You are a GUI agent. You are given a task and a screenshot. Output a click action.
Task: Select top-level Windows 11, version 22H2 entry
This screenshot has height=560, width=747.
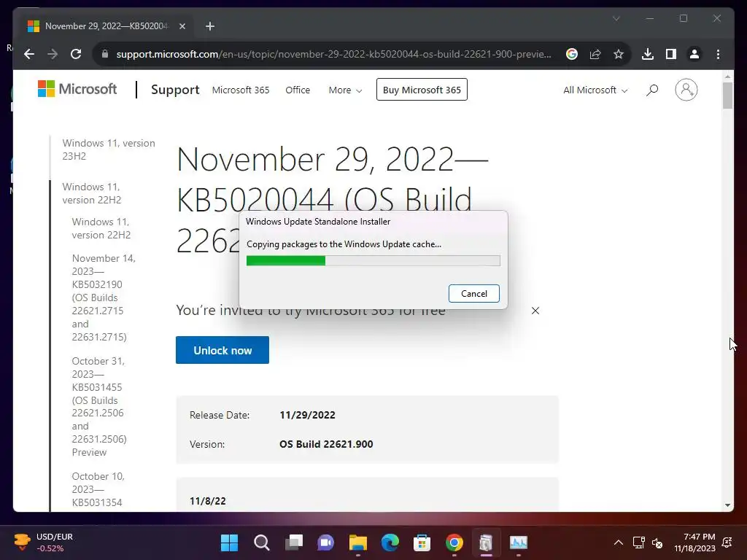91,193
